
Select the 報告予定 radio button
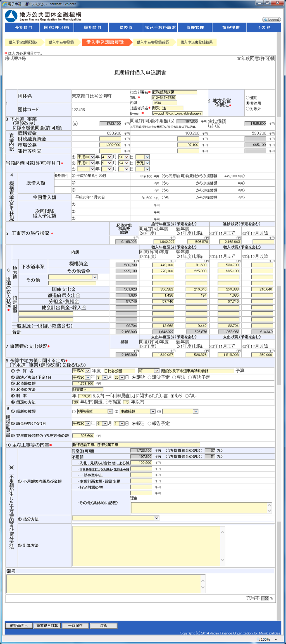pos(149,424)
